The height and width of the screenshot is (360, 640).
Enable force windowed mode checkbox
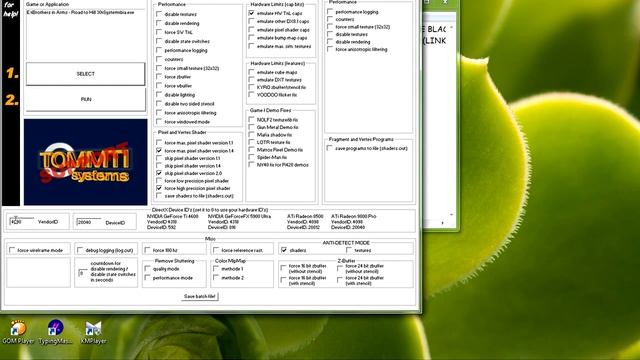pyautogui.click(x=159, y=122)
